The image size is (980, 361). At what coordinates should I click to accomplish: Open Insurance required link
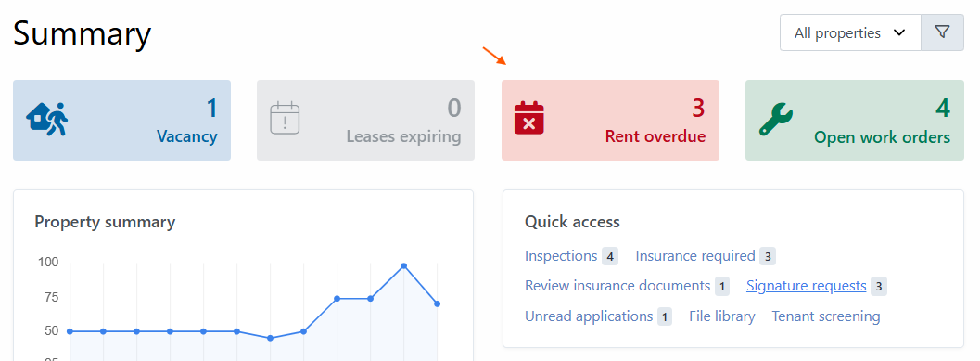(695, 256)
